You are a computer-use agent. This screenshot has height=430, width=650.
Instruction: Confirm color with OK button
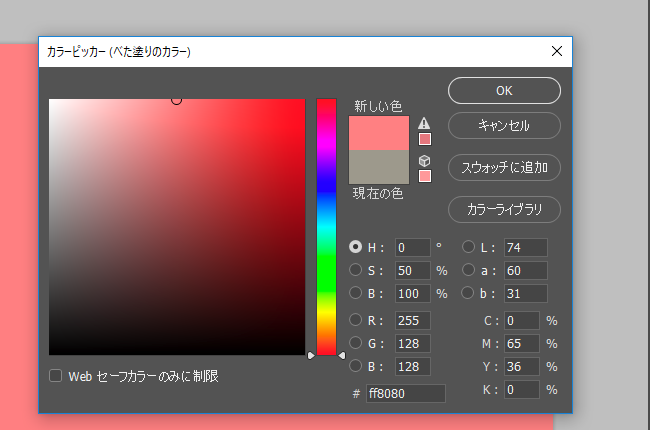[x=504, y=91]
